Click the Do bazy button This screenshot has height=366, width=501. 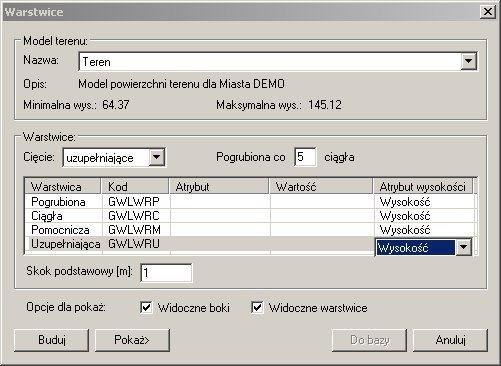(x=369, y=340)
